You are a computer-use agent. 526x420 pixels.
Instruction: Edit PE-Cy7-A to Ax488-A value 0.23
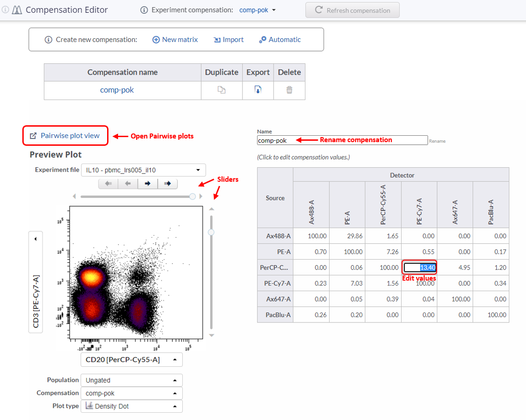[311, 283]
